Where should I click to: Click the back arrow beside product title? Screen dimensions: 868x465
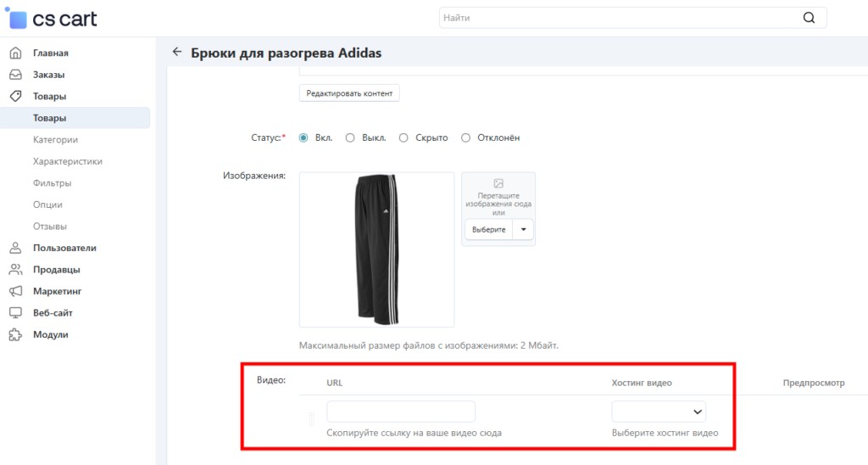[x=176, y=52]
